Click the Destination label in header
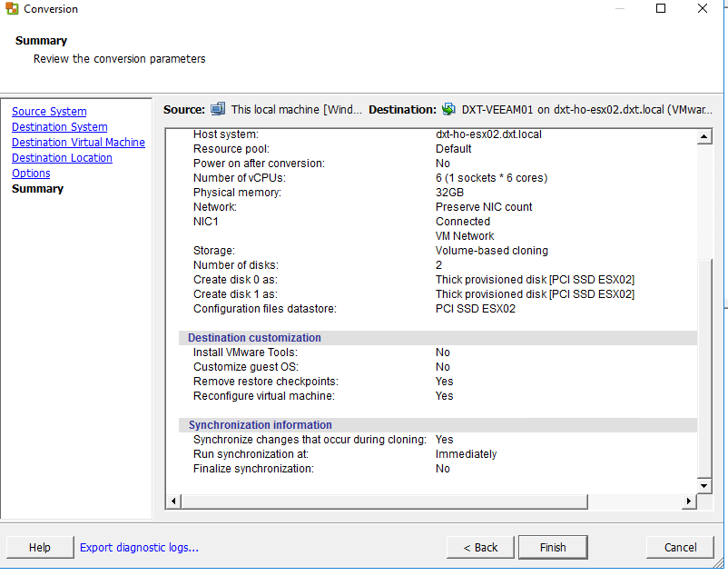728x576 pixels. (x=402, y=110)
